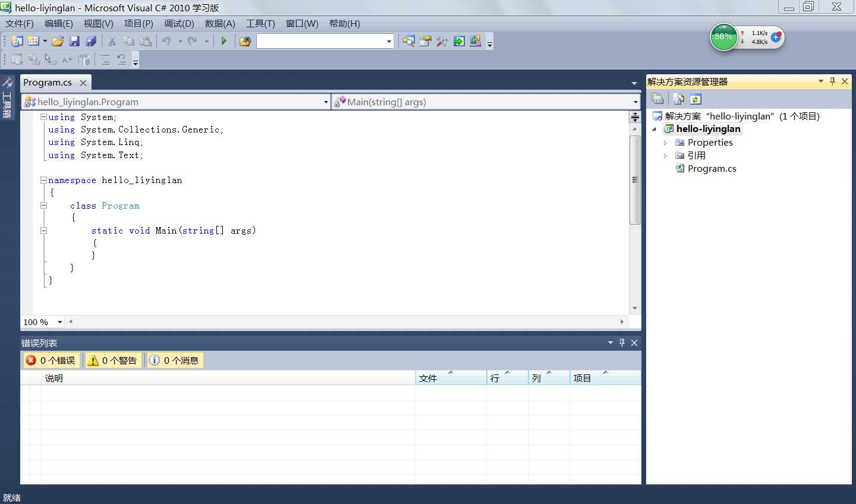Open the Add New Item icon's dropdown arrow
Image resolution: width=856 pixels, height=504 pixels.
click(45, 41)
